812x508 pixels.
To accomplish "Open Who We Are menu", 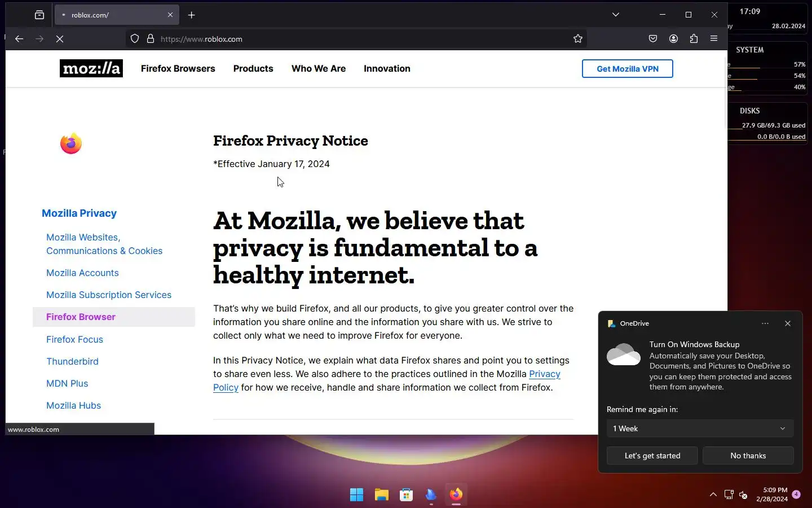I will (x=319, y=68).
